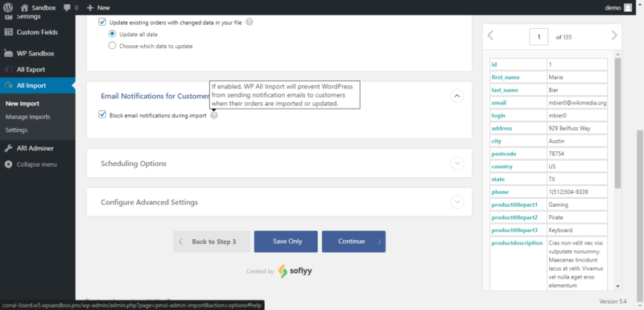
Task: Click the All Export menu icon
Action: 9,69
